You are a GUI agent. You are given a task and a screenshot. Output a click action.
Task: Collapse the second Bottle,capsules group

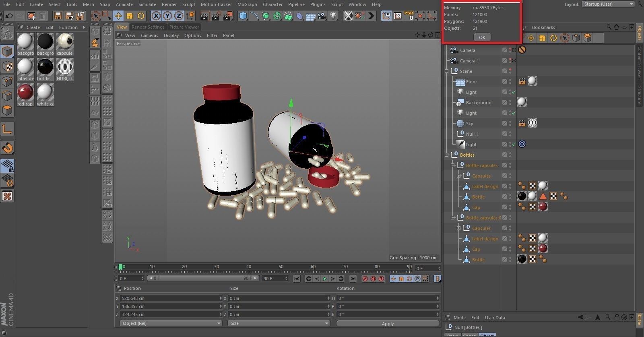click(x=453, y=218)
